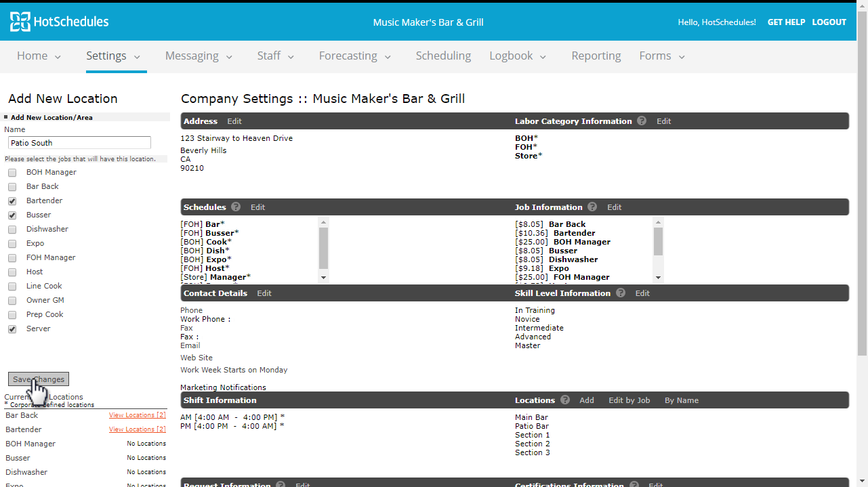Check the BOH Manager job checkbox
This screenshot has height=487, width=868.
pyautogui.click(x=12, y=173)
